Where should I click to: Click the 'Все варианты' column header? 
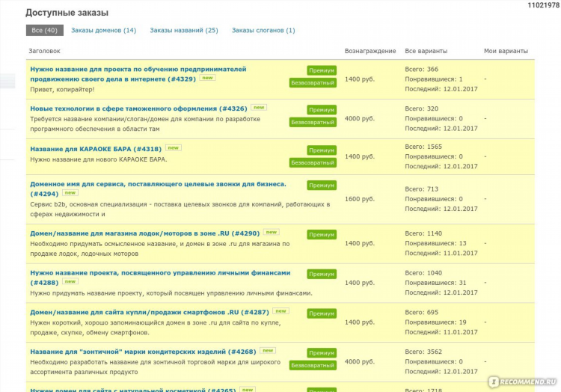(426, 51)
